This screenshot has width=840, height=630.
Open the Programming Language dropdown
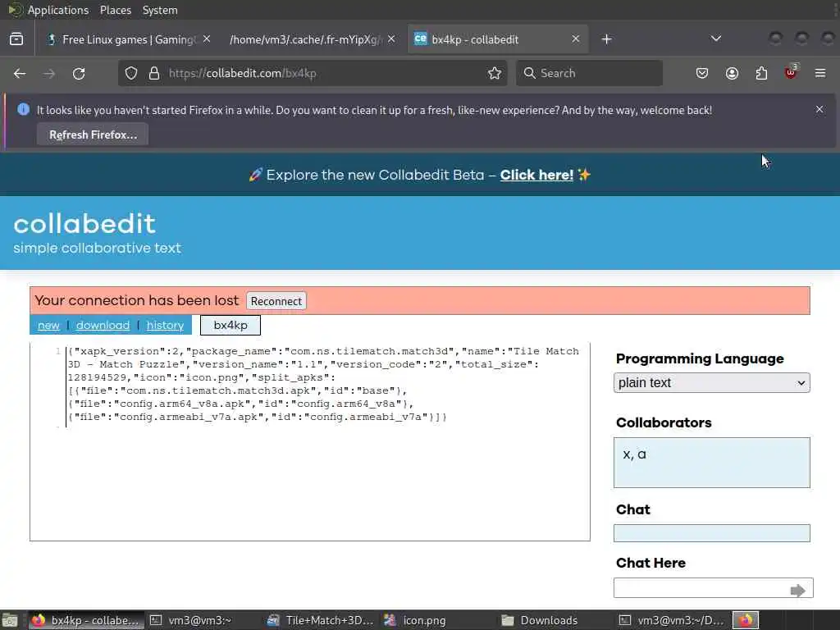pos(711,383)
